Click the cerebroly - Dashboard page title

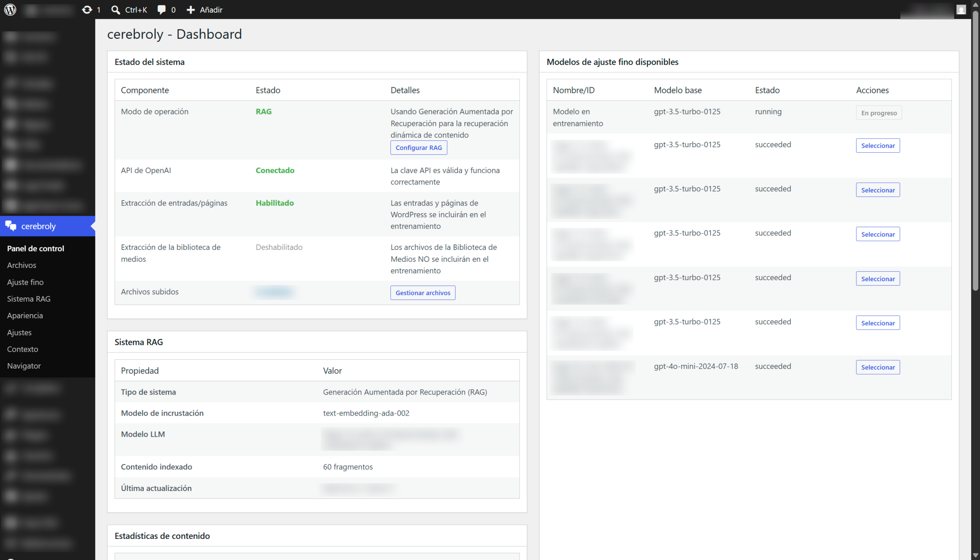pos(175,34)
